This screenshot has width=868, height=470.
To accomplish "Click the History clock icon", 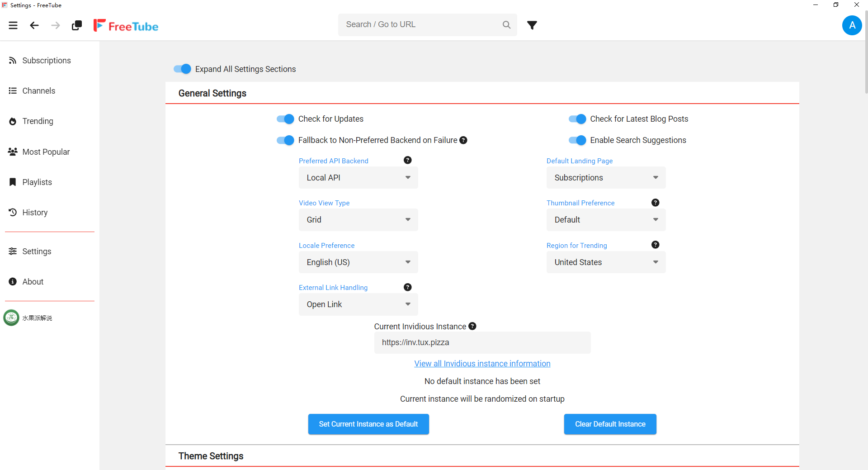I will point(13,212).
